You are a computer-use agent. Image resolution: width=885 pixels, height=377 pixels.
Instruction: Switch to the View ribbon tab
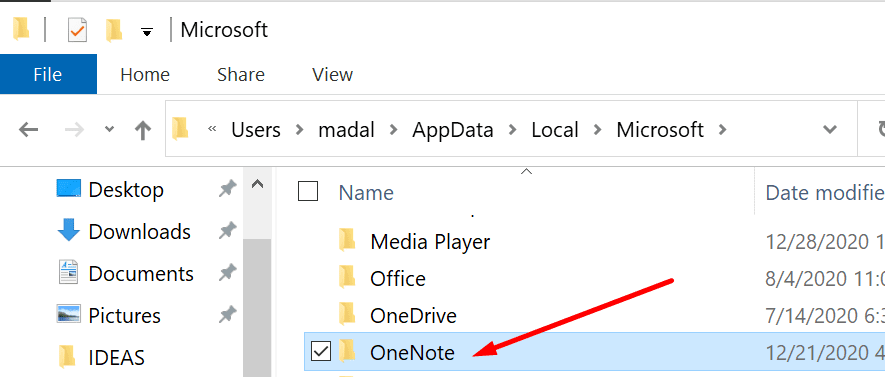click(332, 74)
